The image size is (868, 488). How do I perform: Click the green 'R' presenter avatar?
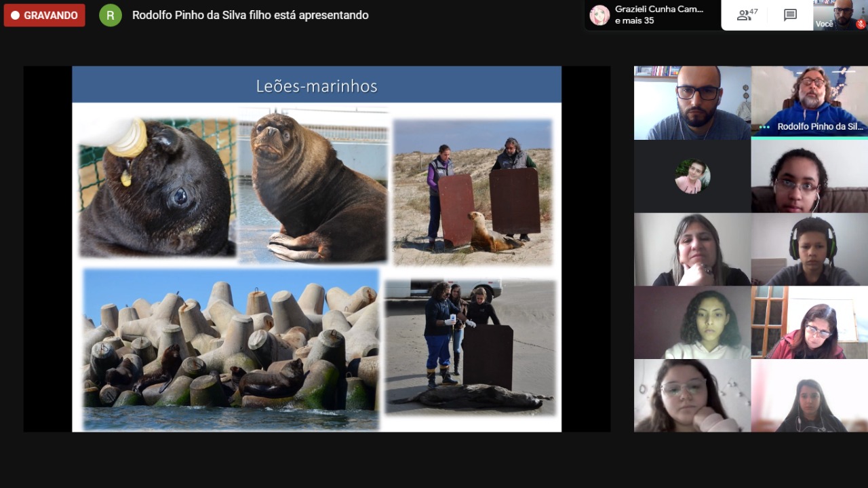tap(111, 15)
